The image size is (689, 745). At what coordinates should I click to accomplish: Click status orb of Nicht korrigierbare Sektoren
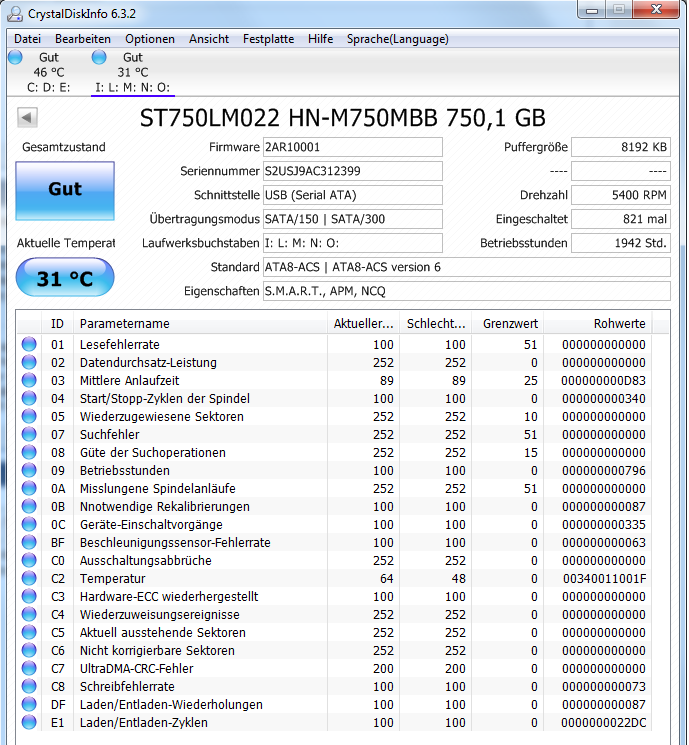tap(29, 650)
